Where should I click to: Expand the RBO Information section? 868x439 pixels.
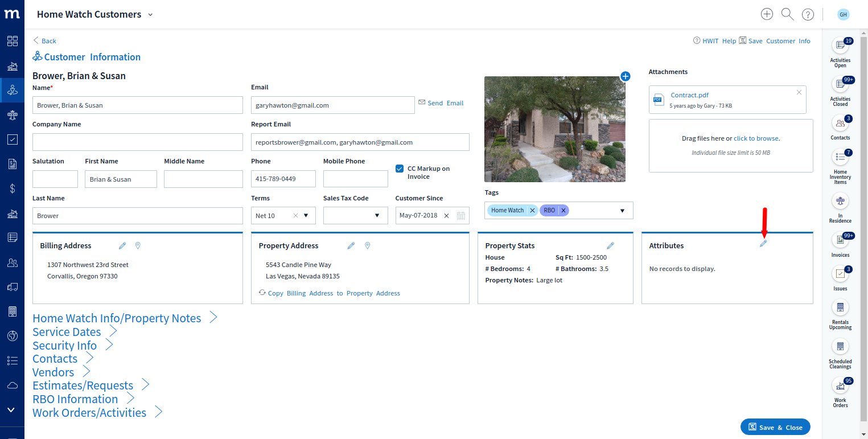pyautogui.click(x=130, y=399)
